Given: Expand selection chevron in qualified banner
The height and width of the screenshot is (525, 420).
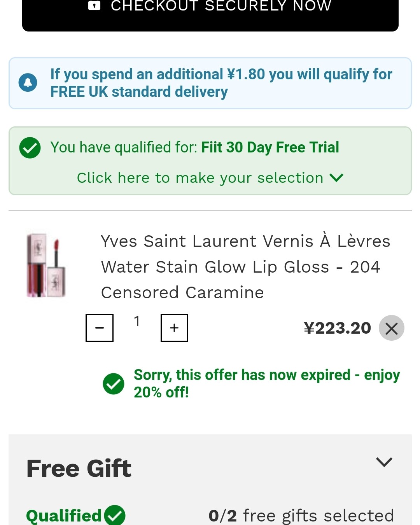Looking at the screenshot, I should coord(336,178).
